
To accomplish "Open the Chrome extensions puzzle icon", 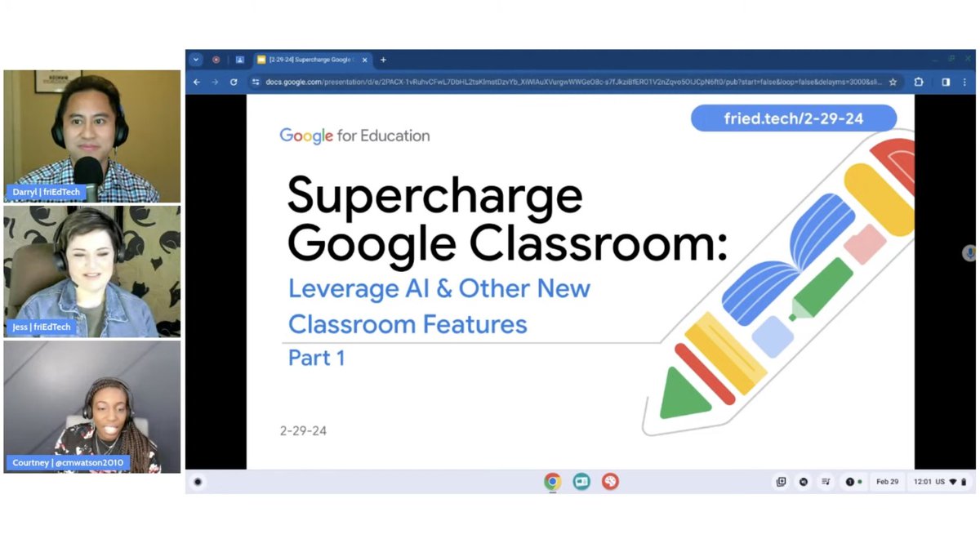I will [x=919, y=82].
